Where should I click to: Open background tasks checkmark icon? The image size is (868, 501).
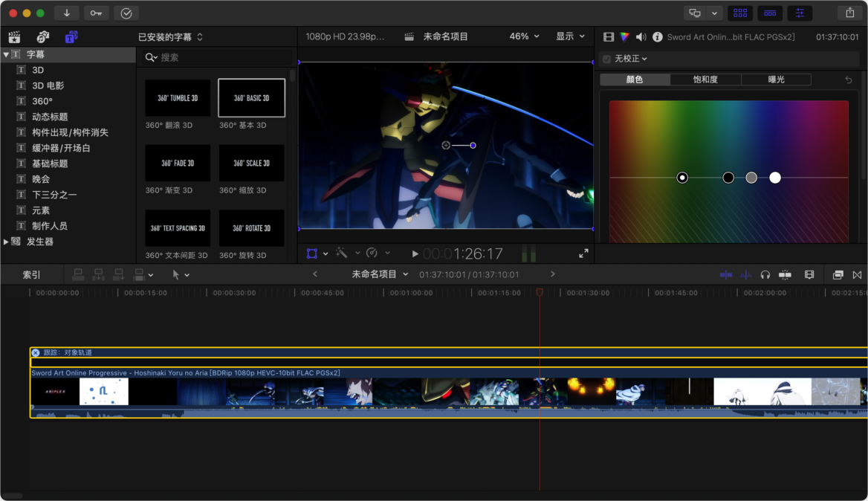(126, 13)
